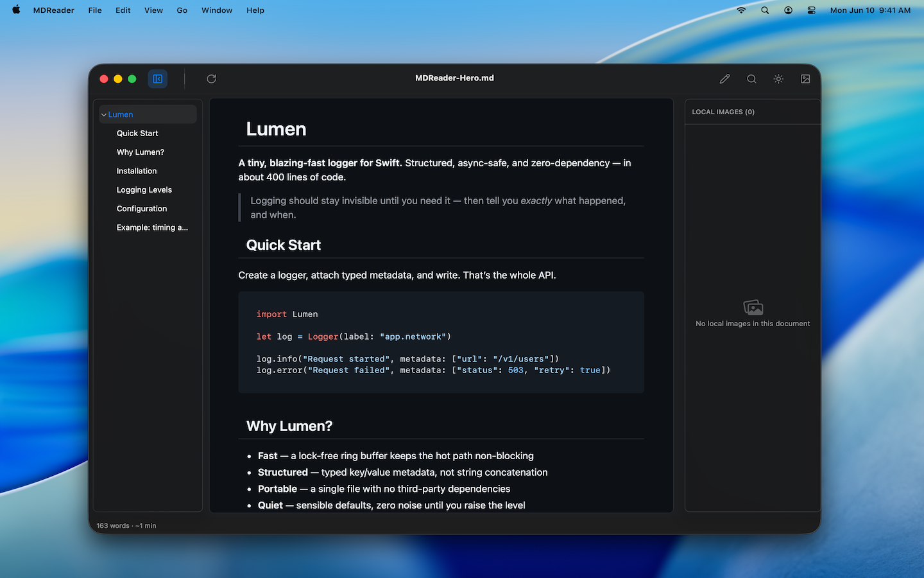Screen dimensions: 924x578
Task: Click the date and time display
Action: [x=870, y=10]
